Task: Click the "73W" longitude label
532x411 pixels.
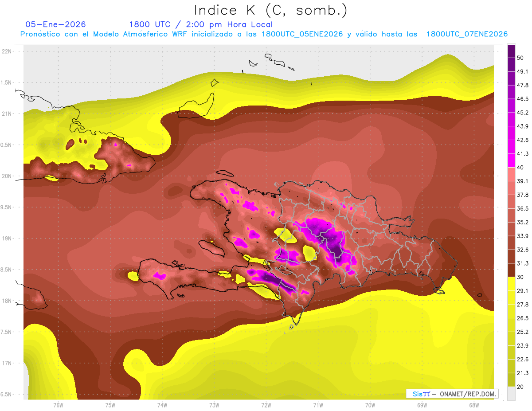Action: pyautogui.click(x=214, y=405)
